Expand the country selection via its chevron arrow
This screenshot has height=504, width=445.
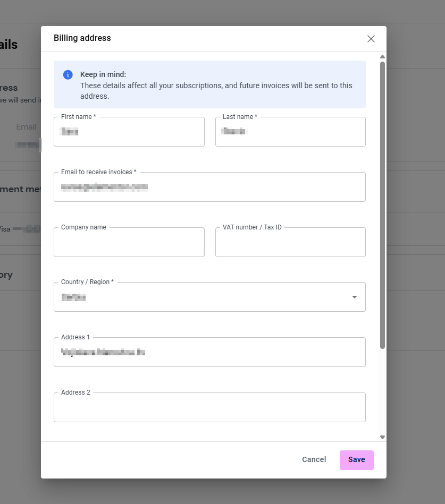pyautogui.click(x=354, y=297)
